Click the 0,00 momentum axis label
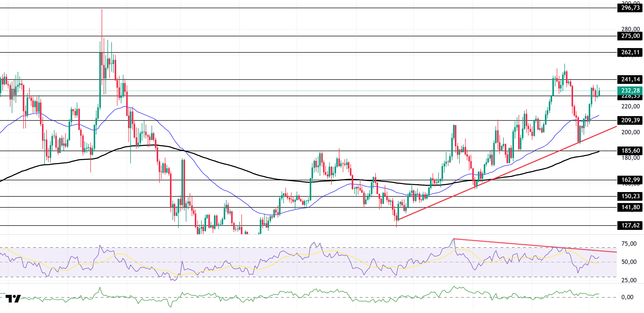The image size is (644, 313). coord(627,297)
